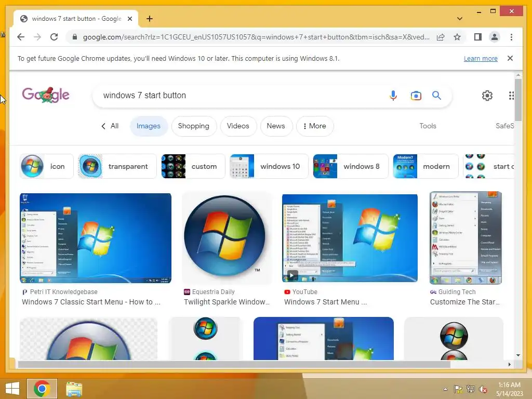532x399 pixels.
Task: Start voice search with the microphone icon
Action: 393,96
